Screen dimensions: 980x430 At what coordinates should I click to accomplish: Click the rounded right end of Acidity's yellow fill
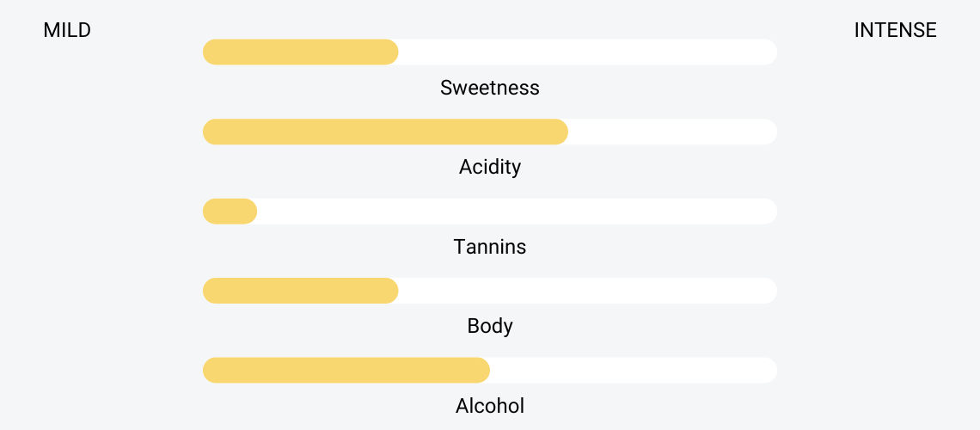tap(559, 132)
